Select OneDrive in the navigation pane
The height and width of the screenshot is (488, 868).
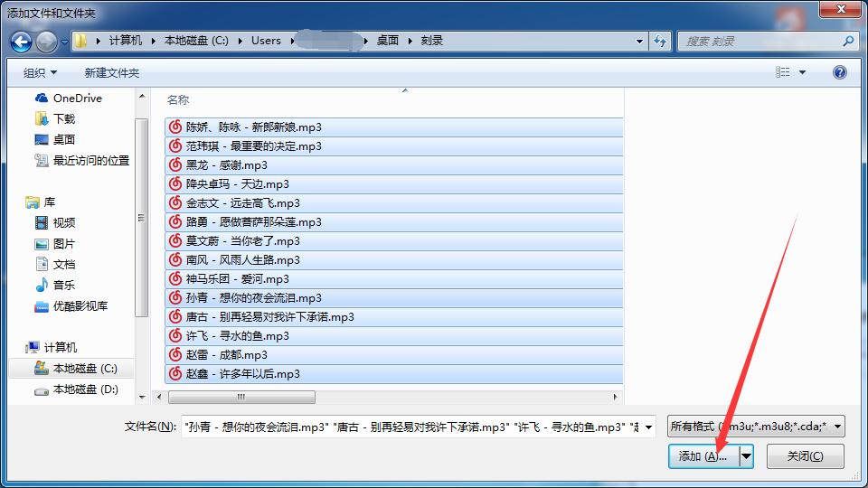pos(68,98)
